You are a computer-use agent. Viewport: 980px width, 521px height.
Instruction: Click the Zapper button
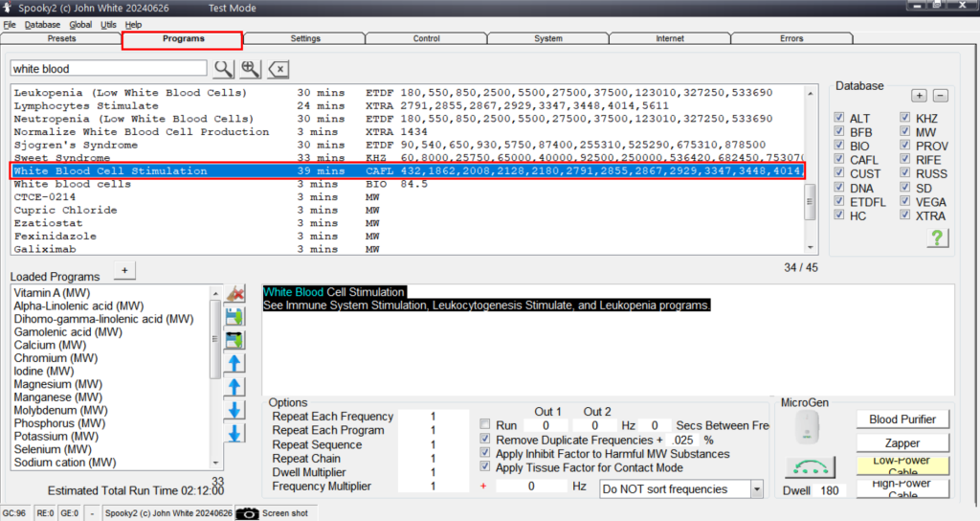click(902, 443)
